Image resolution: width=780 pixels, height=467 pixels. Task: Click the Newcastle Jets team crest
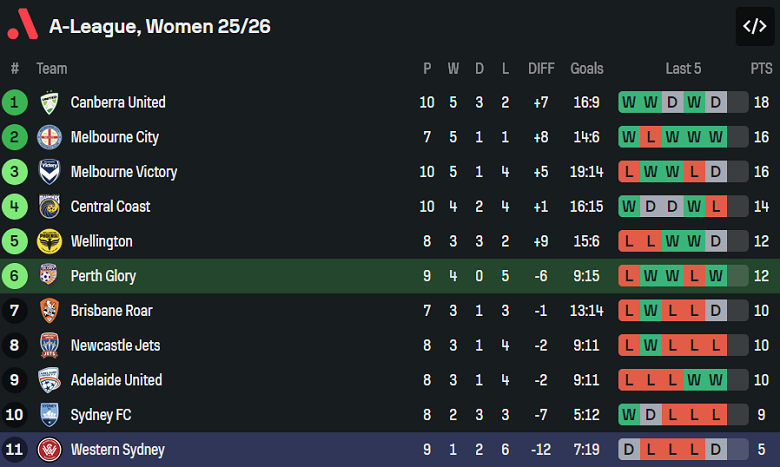[49, 345]
